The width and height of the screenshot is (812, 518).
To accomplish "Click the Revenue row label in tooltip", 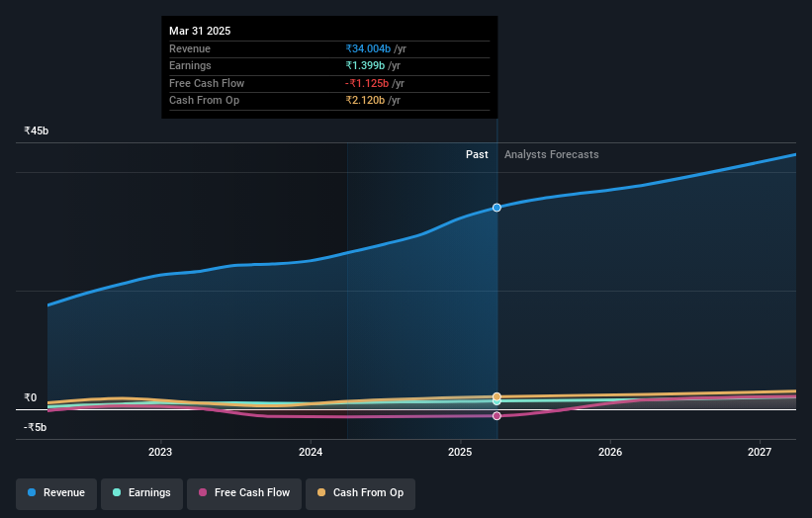I will point(190,48).
